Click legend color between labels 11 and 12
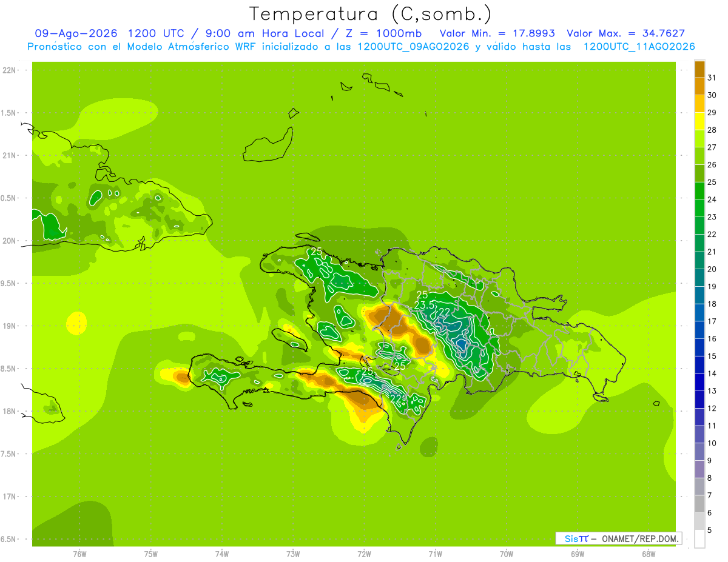The width and height of the screenshot is (728, 562). (x=699, y=417)
